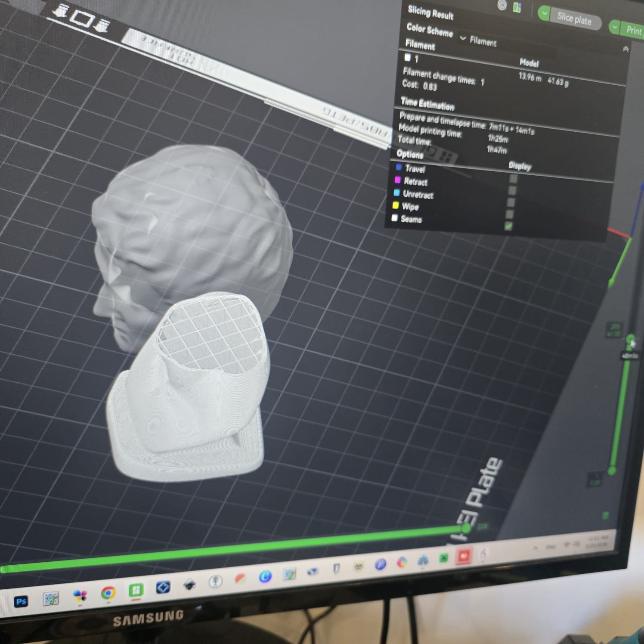Click the 'Cost: 0.83' text
This screenshot has height=644, width=644.
click(420, 85)
